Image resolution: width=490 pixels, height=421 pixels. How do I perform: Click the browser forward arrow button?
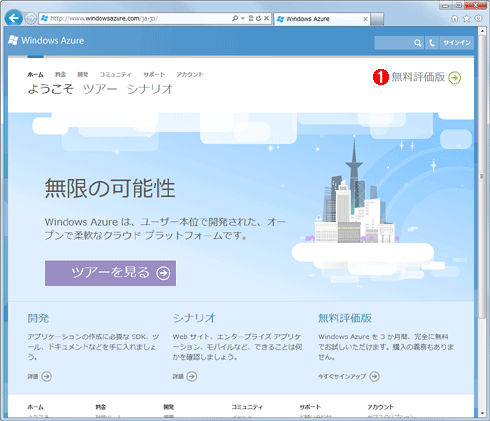pos(31,18)
